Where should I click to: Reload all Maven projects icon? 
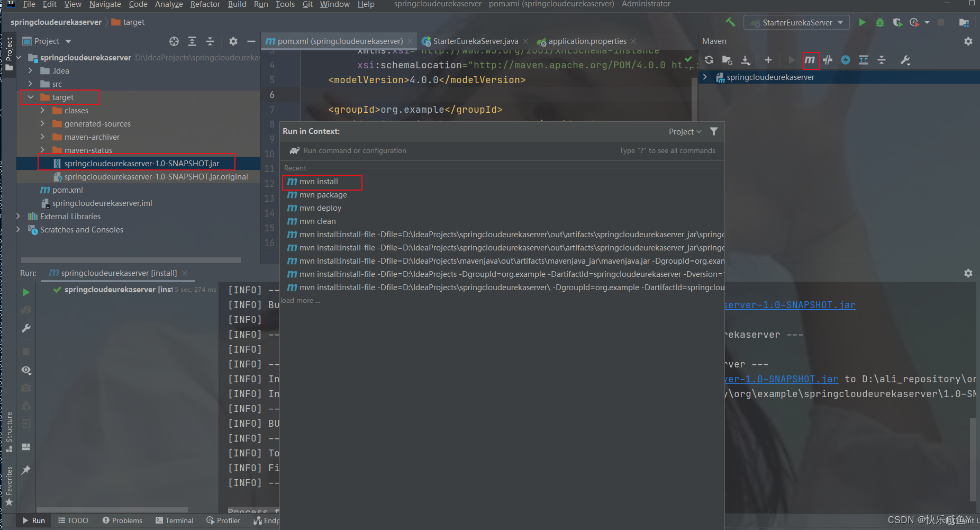(x=709, y=60)
